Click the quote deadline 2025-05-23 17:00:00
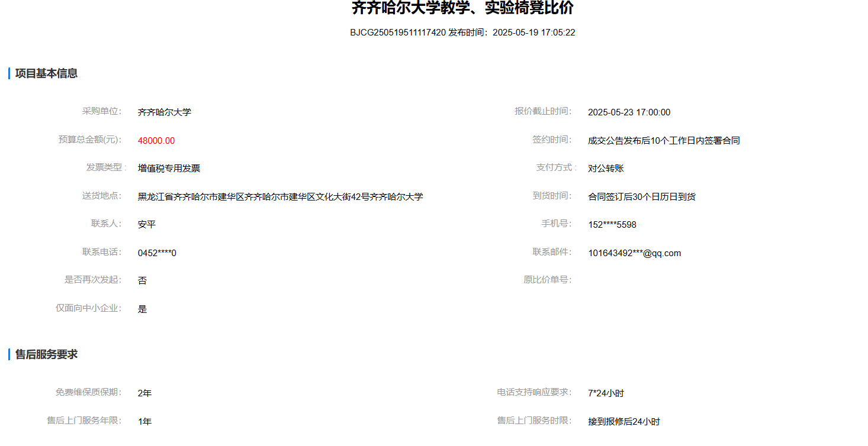 tap(629, 112)
